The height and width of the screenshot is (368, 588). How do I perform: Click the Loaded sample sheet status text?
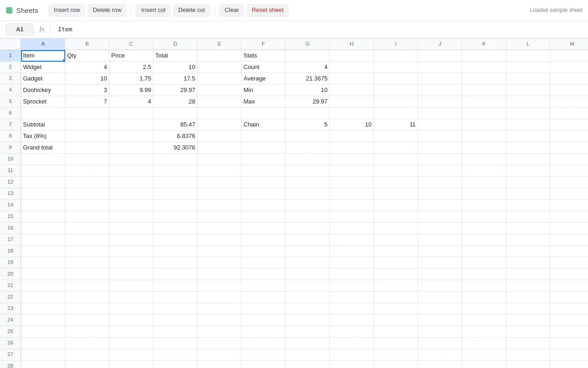[556, 10]
